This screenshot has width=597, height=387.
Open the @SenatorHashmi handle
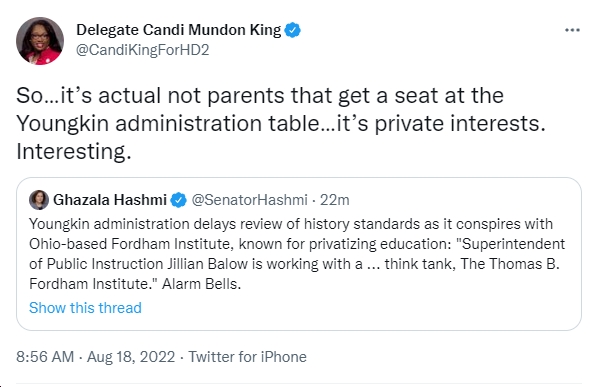[249, 200]
